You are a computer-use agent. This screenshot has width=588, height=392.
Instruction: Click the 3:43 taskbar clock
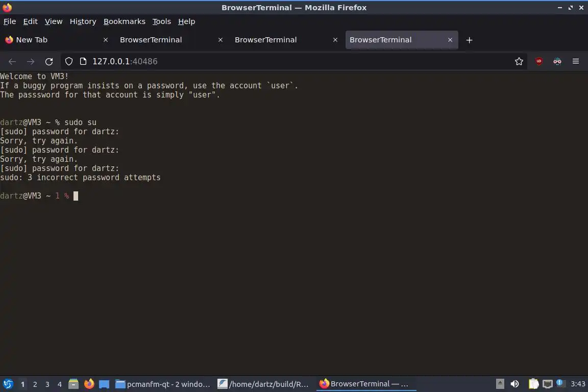click(x=577, y=384)
